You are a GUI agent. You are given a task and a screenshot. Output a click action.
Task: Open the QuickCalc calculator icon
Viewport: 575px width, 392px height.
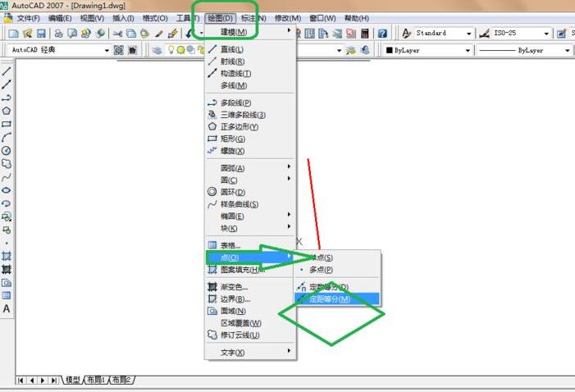point(364,34)
